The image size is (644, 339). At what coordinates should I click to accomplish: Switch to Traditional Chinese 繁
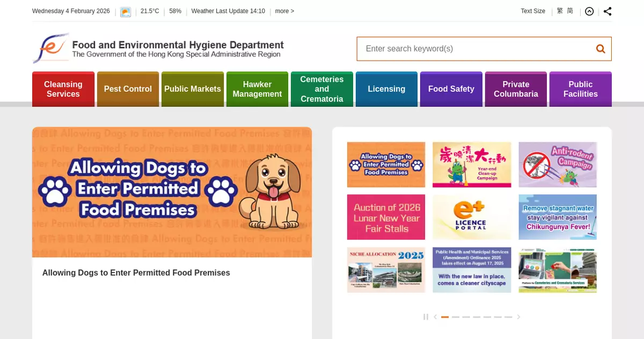click(x=560, y=11)
